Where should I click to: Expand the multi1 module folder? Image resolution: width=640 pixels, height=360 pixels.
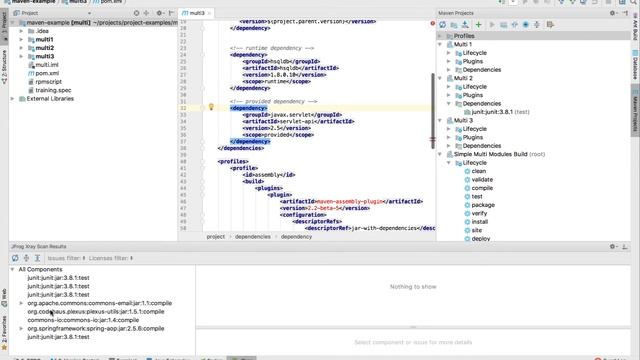point(21,40)
